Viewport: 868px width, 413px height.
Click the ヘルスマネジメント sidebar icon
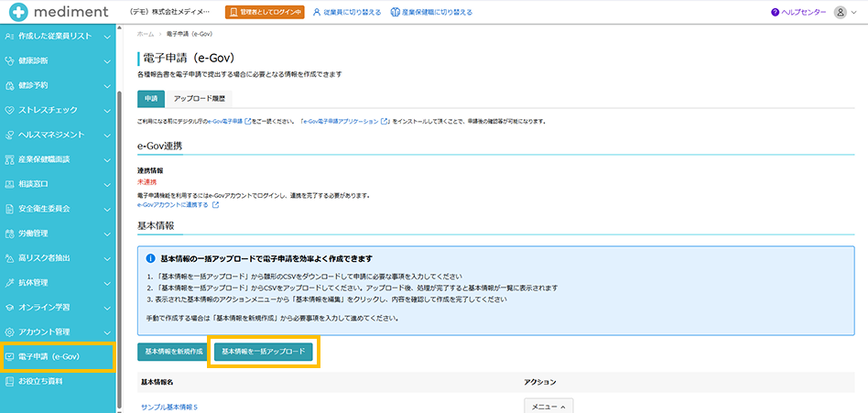click(9, 135)
